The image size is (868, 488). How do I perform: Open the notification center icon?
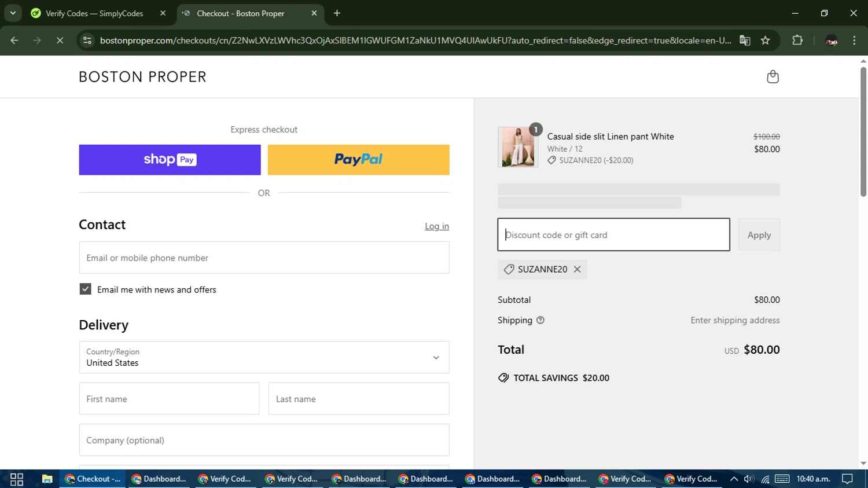tap(848, 479)
